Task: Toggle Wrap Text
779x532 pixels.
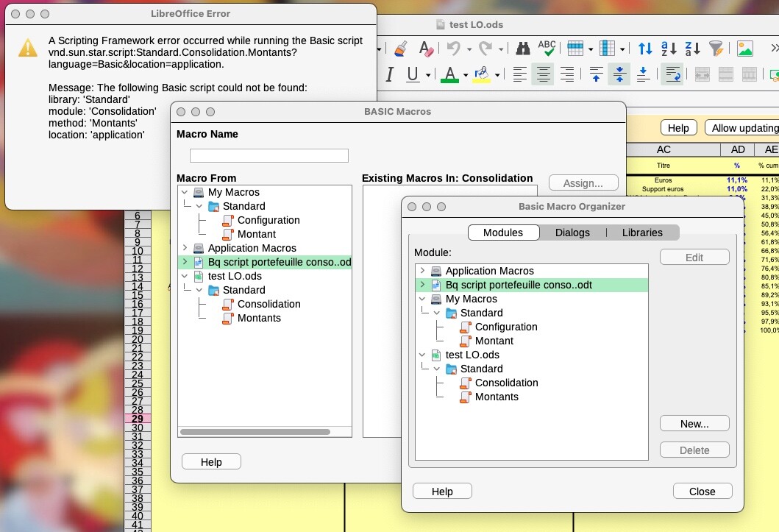Action: pos(672,74)
